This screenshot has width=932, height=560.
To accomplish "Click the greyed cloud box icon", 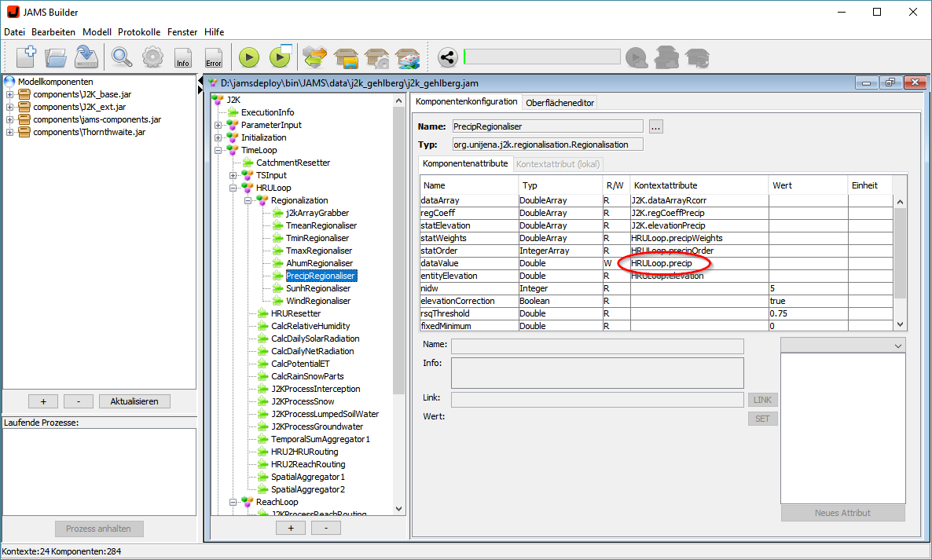I will click(666, 57).
